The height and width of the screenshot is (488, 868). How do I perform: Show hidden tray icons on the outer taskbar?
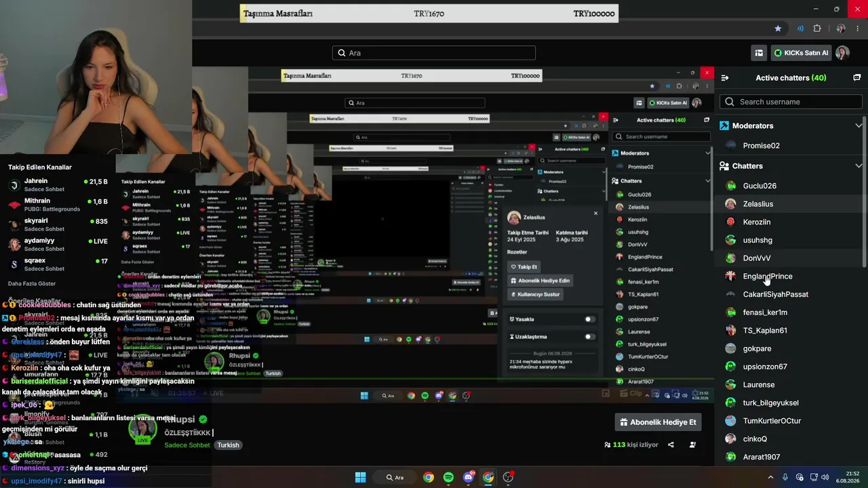(x=770, y=477)
